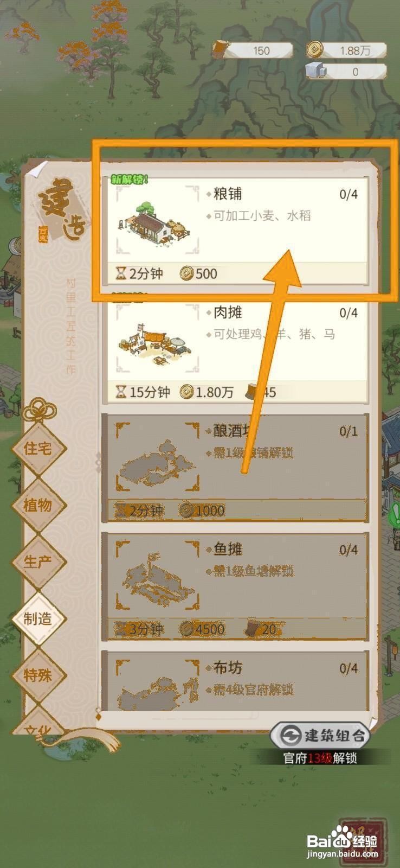This screenshot has width=400, height=868.
Task: Switch to the 特殊 category tab
Action: coord(38,675)
